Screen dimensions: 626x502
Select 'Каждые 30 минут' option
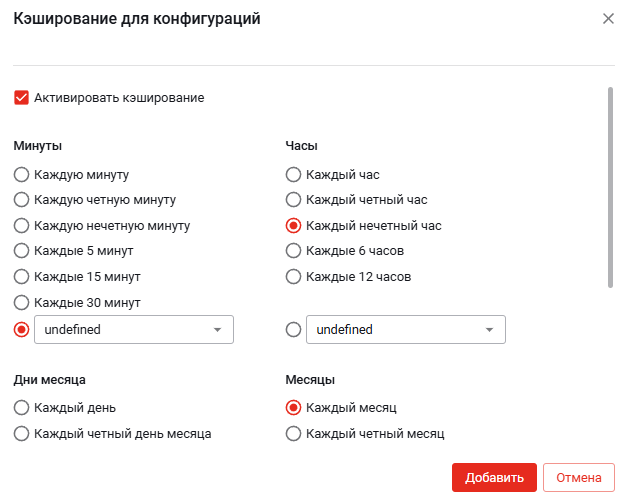21,302
